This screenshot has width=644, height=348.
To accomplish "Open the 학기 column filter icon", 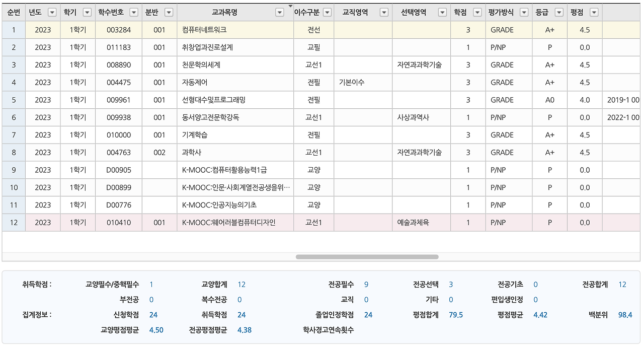I will pyautogui.click(x=88, y=12).
